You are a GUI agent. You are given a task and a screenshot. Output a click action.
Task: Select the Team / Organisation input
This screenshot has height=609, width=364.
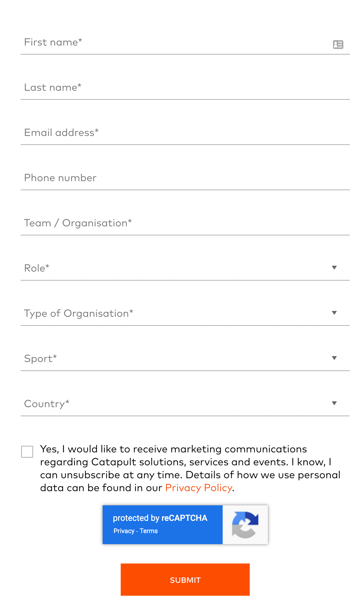pos(185,223)
